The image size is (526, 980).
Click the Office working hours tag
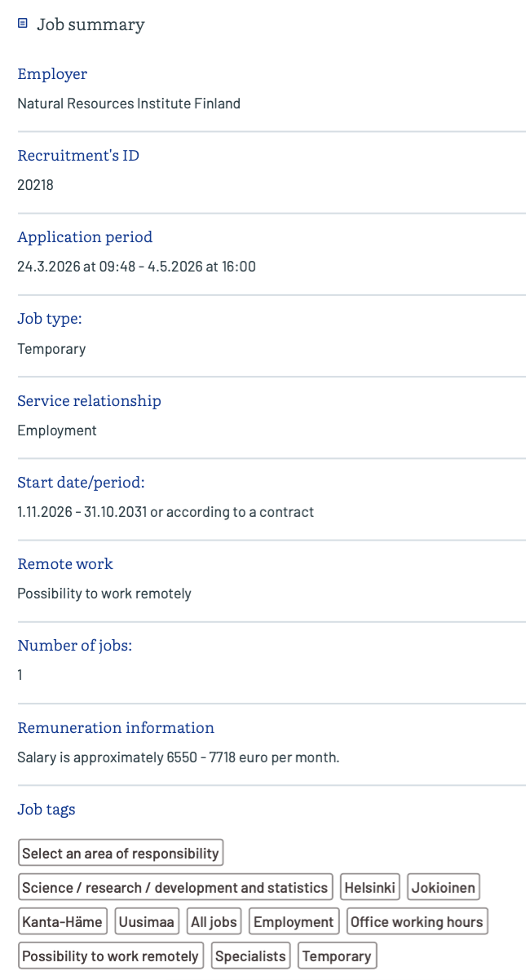(417, 922)
